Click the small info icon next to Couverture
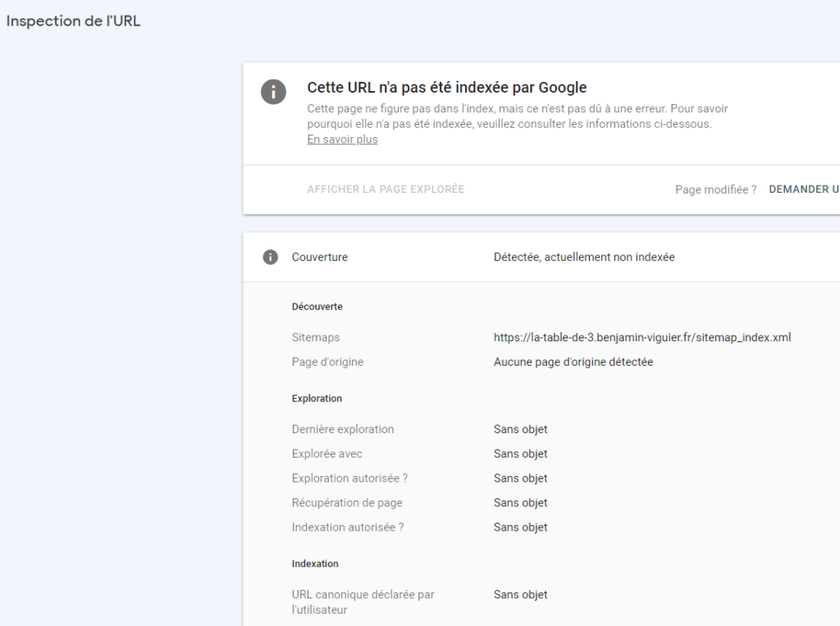Image resolution: width=840 pixels, height=626 pixels. coord(269,258)
